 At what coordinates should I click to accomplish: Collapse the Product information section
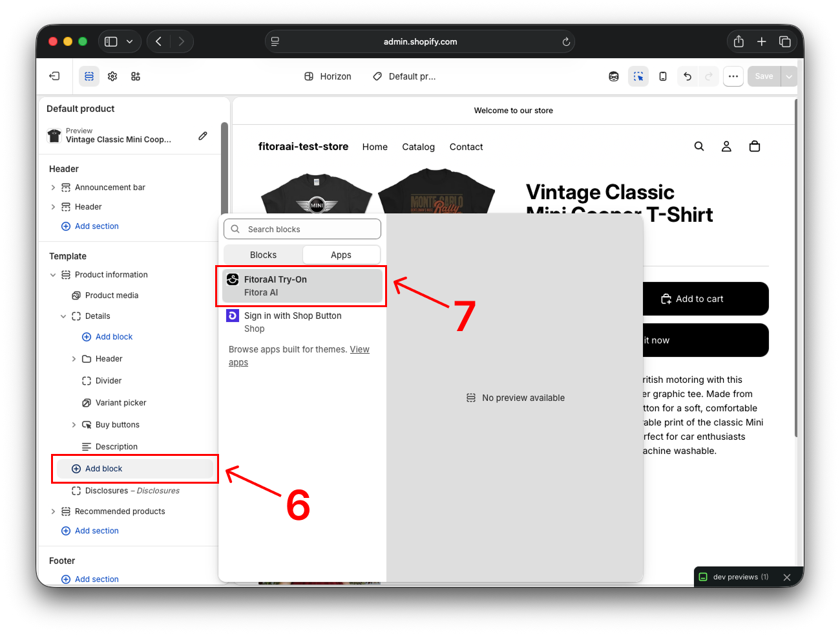tap(53, 275)
